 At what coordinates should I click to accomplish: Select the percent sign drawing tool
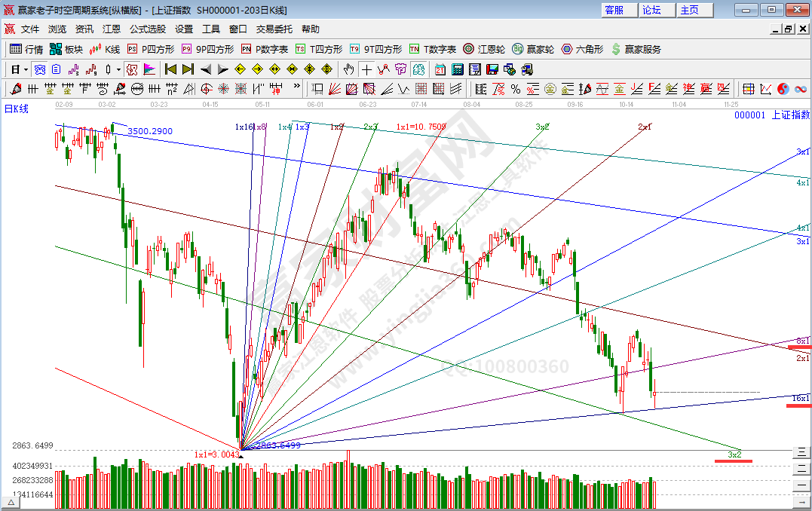pyautogui.click(x=516, y=89)
